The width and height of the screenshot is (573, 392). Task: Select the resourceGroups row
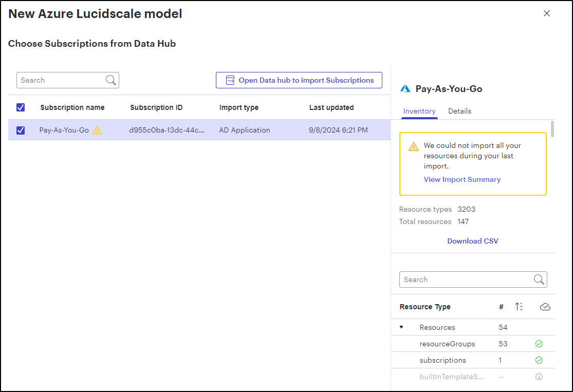pyautogui.click(x=473, y=344)
